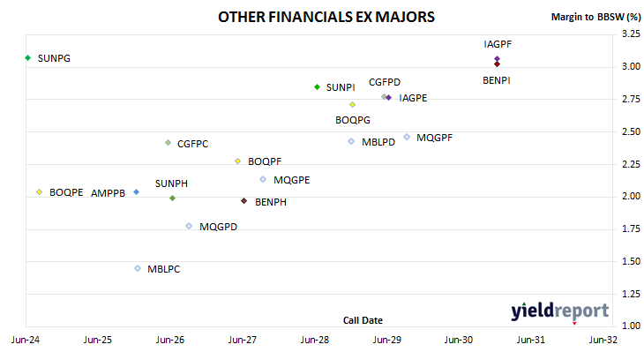The width and height of the screenshot is (644, 352).
Task: Click the yellow BOQPG diamond data point
Action: [x=352, y=105]
